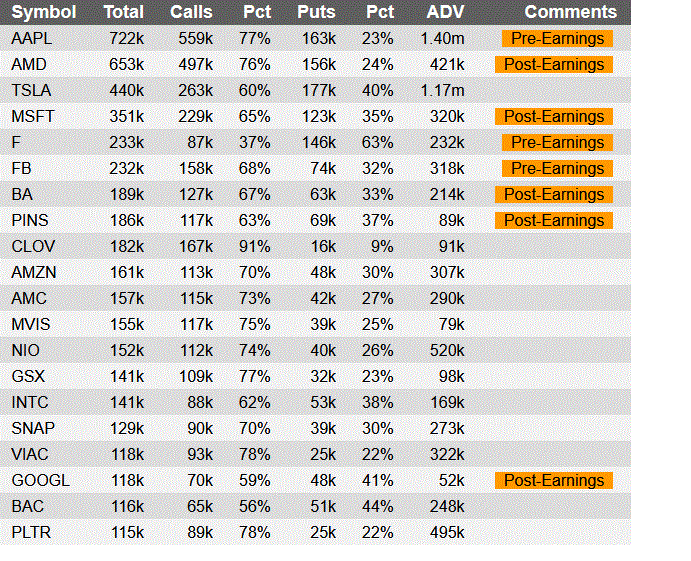This screenshot has height=561, width=691.
Task: Click the PINS Post-Earnings badge
Action: point(554,220)
